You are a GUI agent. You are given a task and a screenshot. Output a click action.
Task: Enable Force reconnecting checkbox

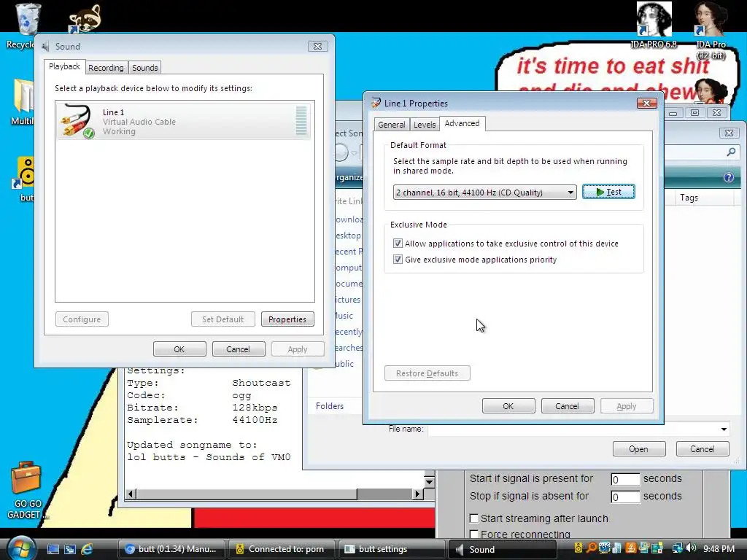coord(474,534)
